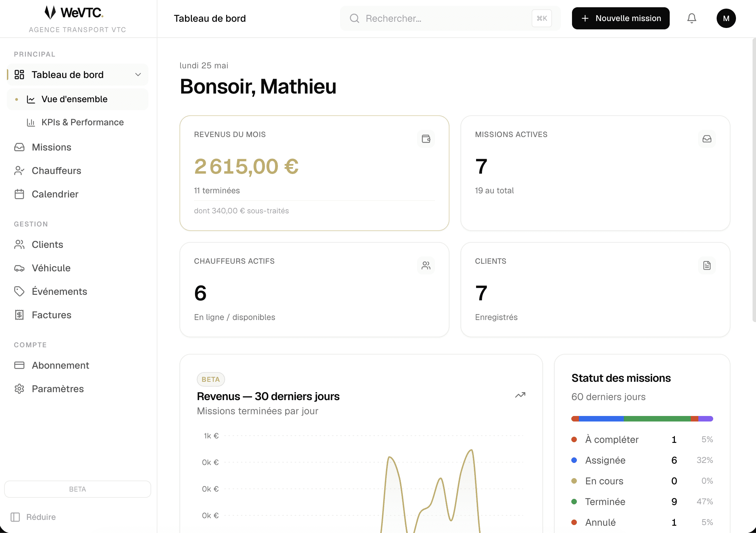
Task: Click the search magnifier icon
Action: (354, 18)
